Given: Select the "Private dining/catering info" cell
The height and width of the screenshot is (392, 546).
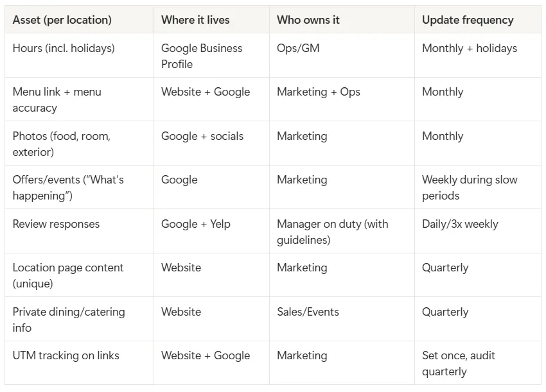Looking at the screenshot, I should (x=69, y=320).
